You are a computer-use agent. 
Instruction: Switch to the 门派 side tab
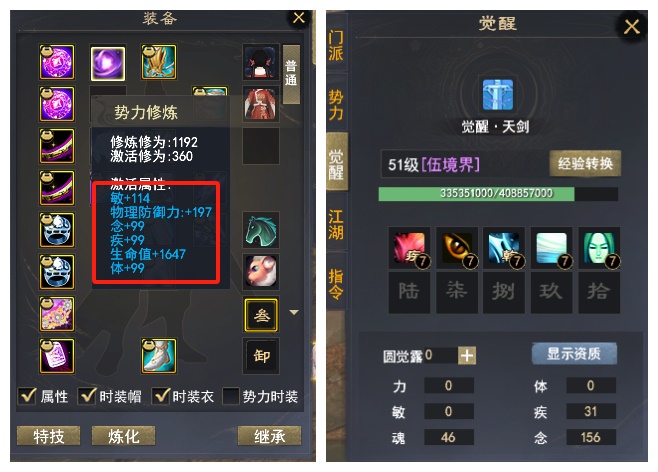point(336,45)
